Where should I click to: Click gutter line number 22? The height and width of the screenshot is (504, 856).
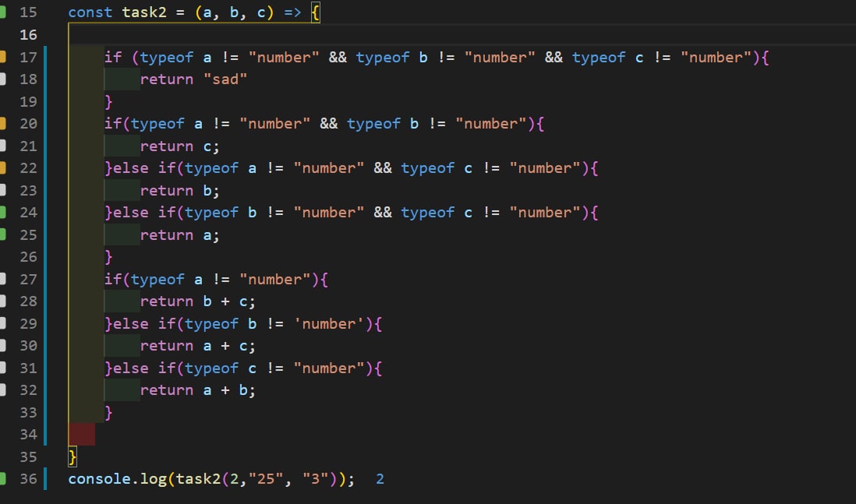[x=28, y=168]
